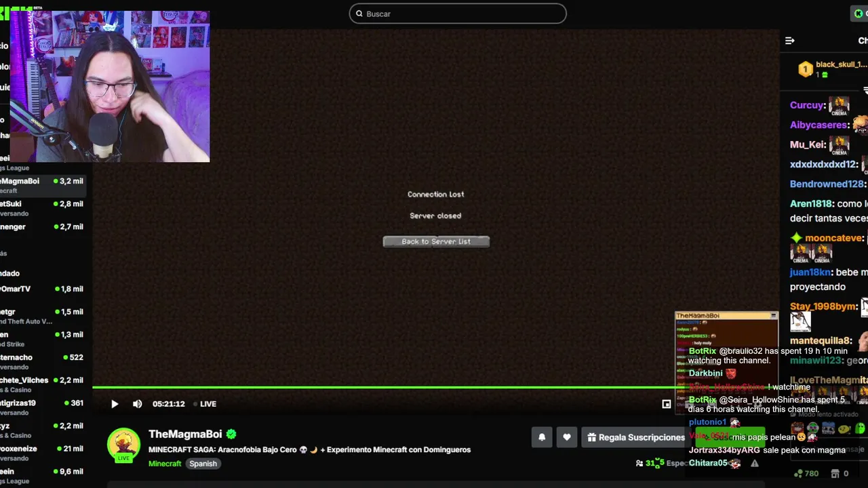Click the notification bell button
The width and height of the screenshot is (868, 488).
[x=542, y=437]
